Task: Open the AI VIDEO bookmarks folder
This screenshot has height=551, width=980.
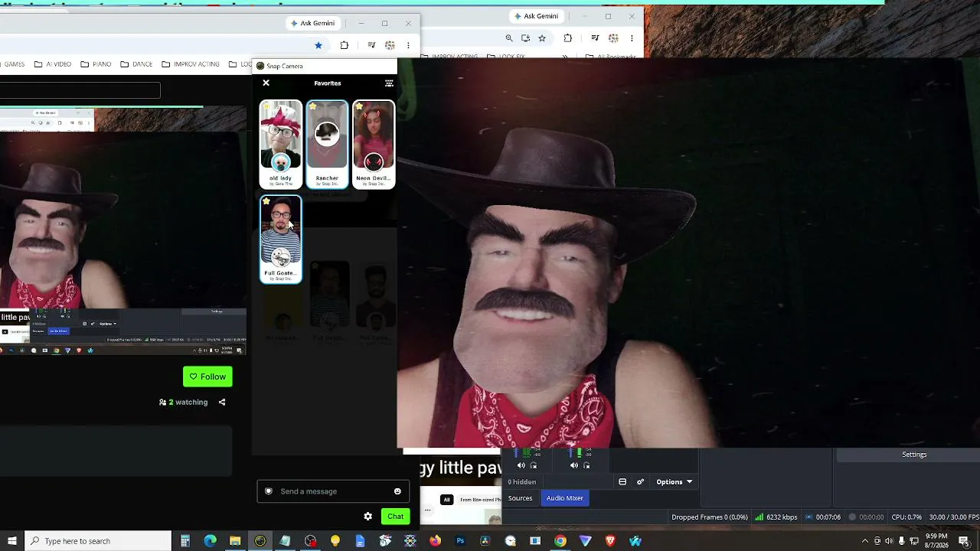Action: [x=53, y=64]
